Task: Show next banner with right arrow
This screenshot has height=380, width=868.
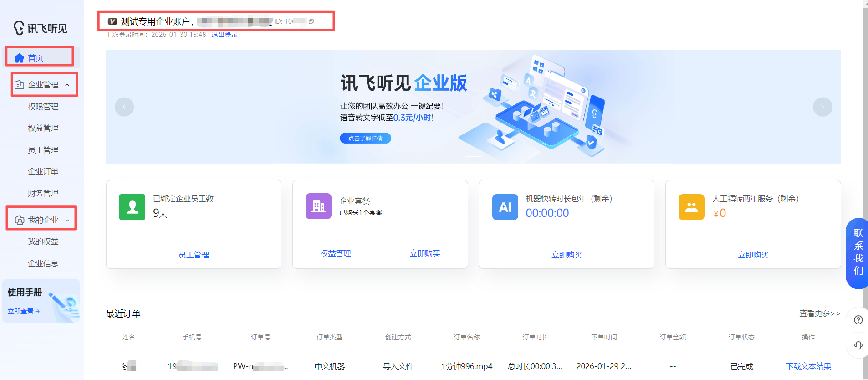Action: [x=822, y=107]
